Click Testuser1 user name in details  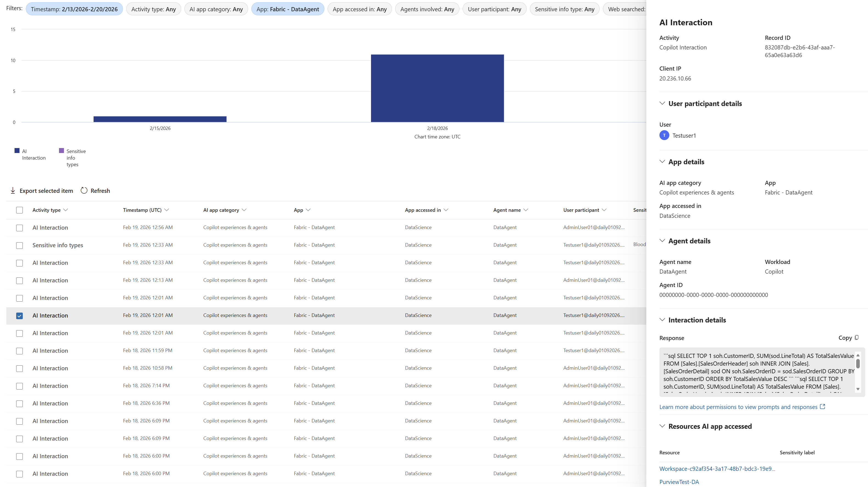click(684, 135)
